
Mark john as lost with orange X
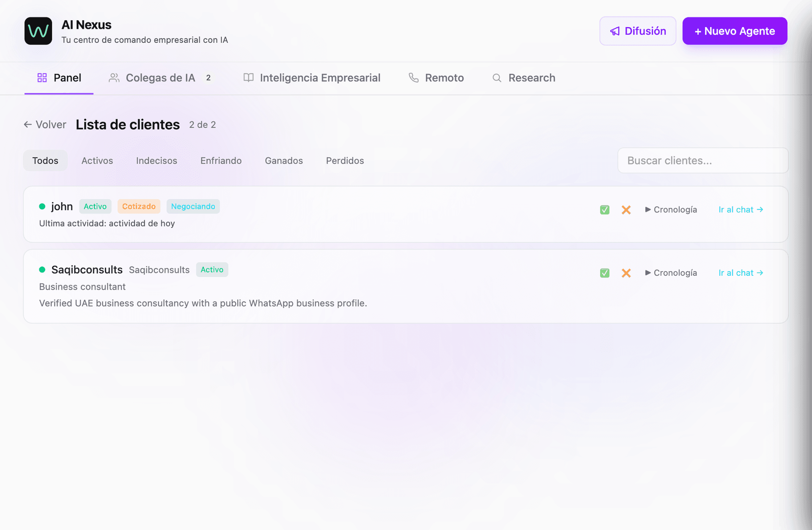[626, 210]
